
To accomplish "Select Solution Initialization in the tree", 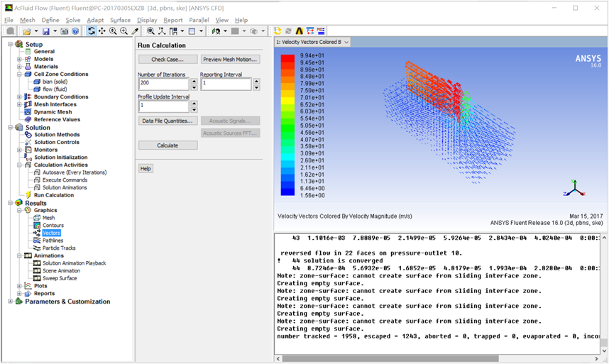I will point(61,157).
